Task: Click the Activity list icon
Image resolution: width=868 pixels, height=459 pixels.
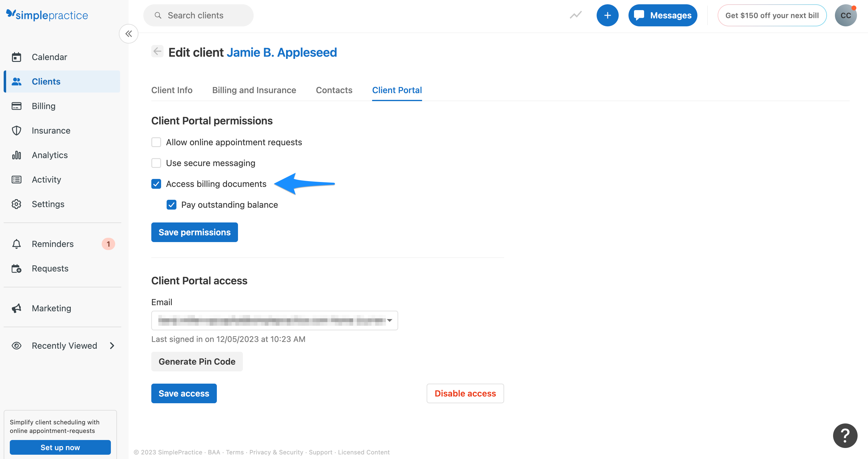Action: pos(17,180)
